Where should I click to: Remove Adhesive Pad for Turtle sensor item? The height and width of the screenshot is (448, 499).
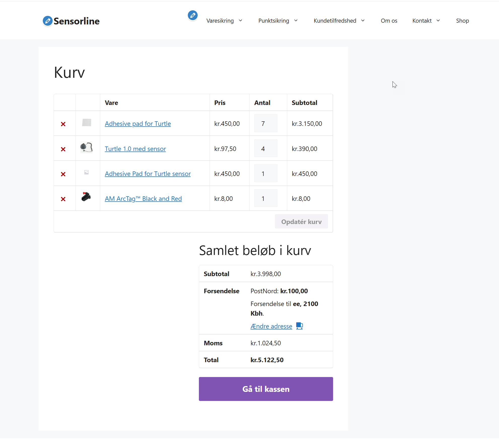click(63, 174)
